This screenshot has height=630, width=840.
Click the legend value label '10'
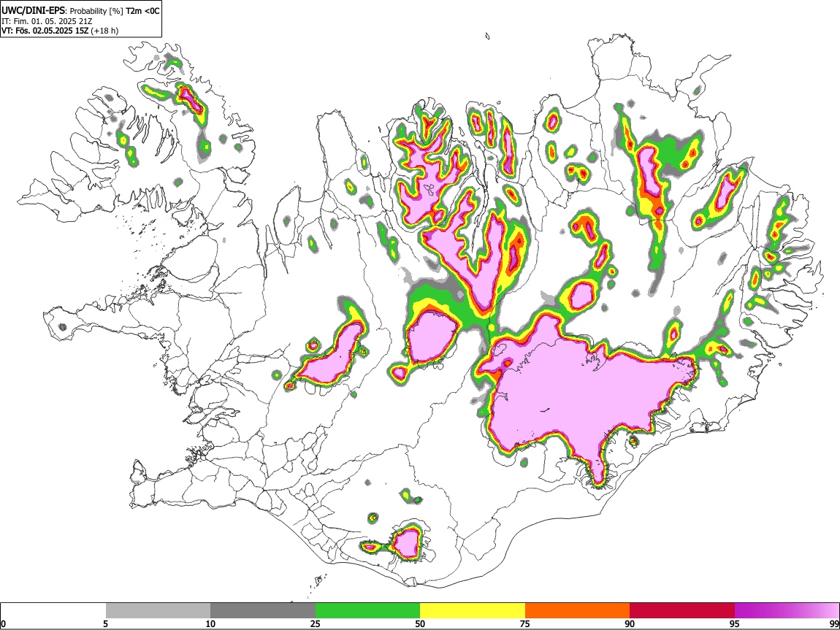[210, 623]
